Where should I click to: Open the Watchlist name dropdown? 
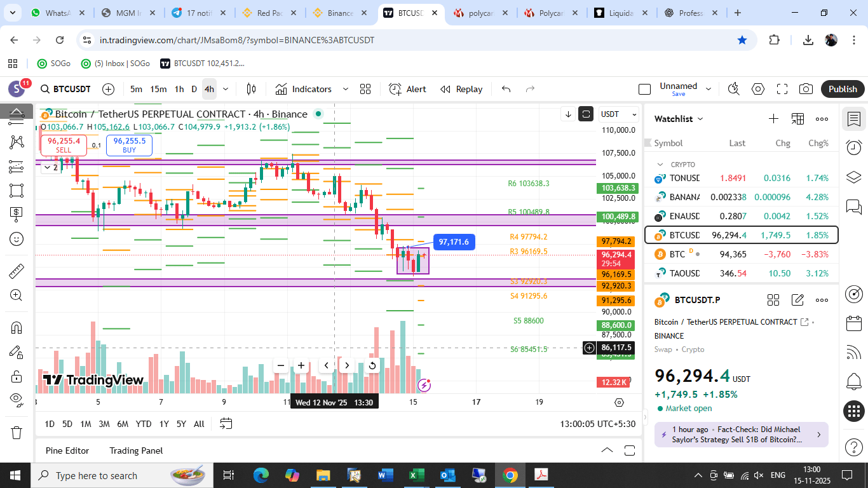click(679, 119)
